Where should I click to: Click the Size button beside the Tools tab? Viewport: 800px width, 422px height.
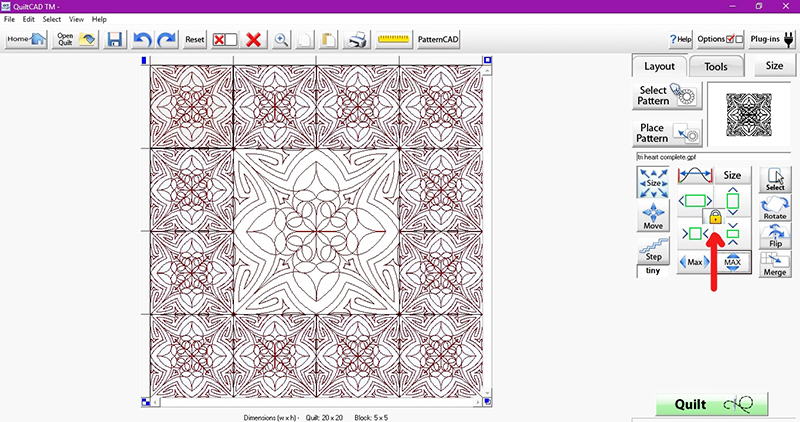tap(774, 66)
